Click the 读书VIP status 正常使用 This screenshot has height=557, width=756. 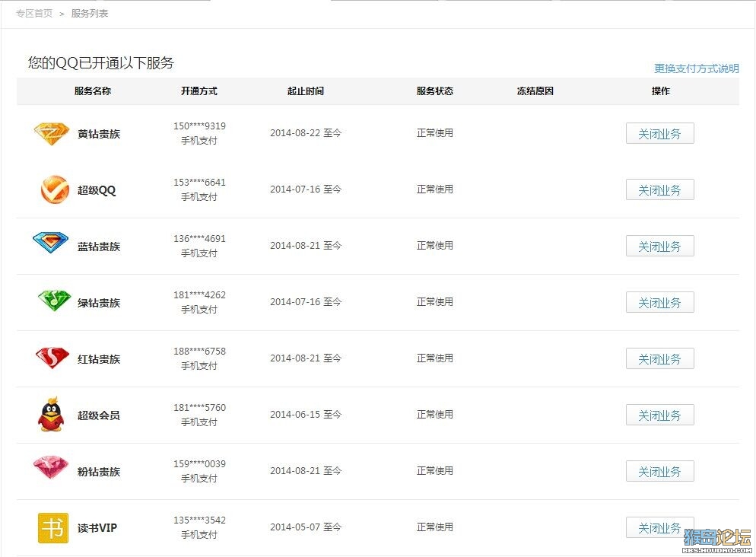[435, 527]
